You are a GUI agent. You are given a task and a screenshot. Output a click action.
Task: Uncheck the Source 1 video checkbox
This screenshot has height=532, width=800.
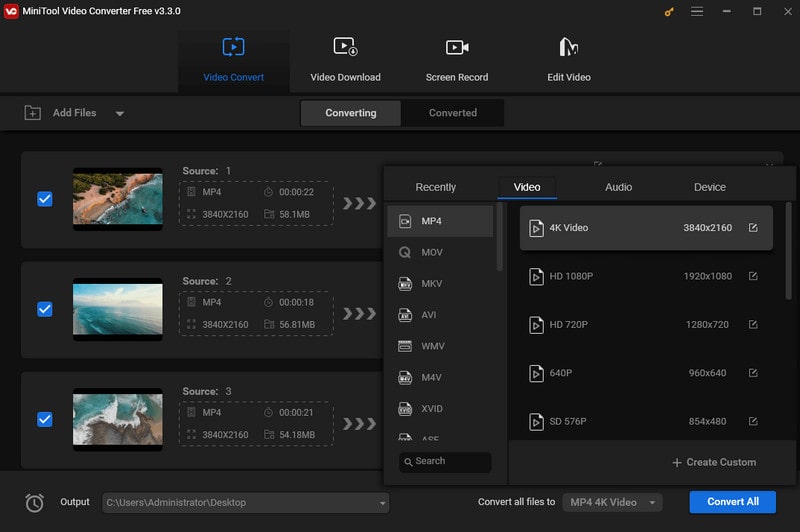[45, 199]
